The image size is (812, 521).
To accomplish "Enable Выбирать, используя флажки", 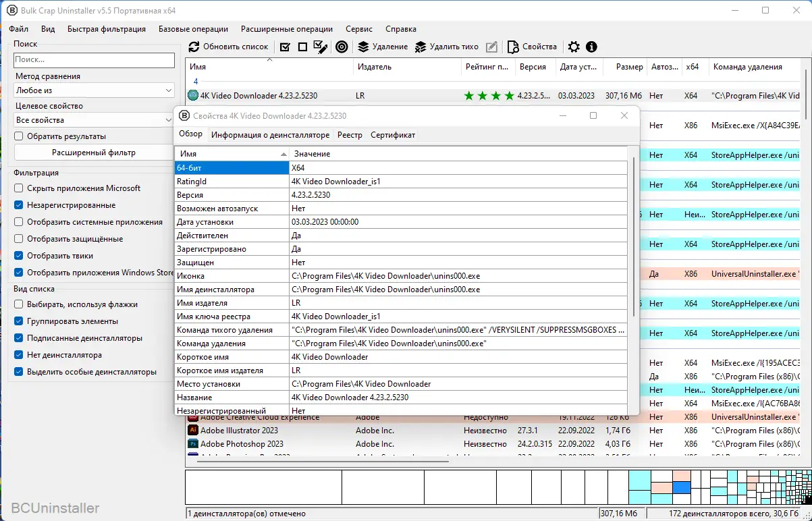I will coord(19,304).
